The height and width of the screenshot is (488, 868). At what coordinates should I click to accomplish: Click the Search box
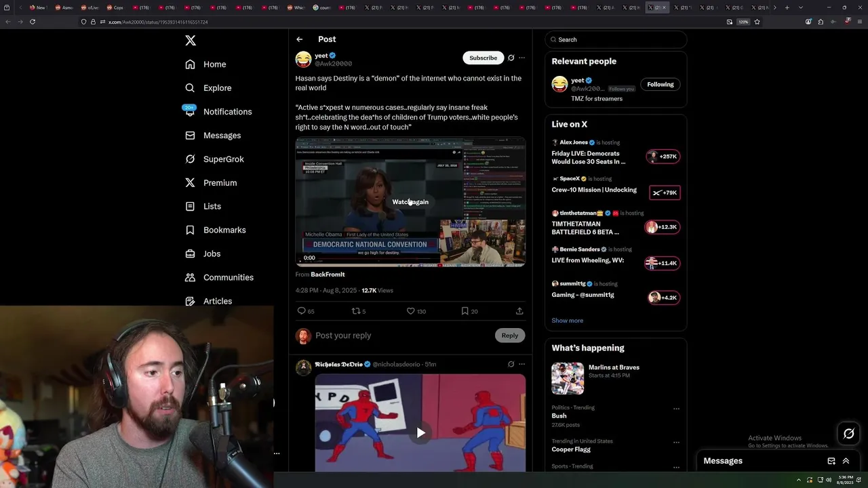[x=616, y=39]
